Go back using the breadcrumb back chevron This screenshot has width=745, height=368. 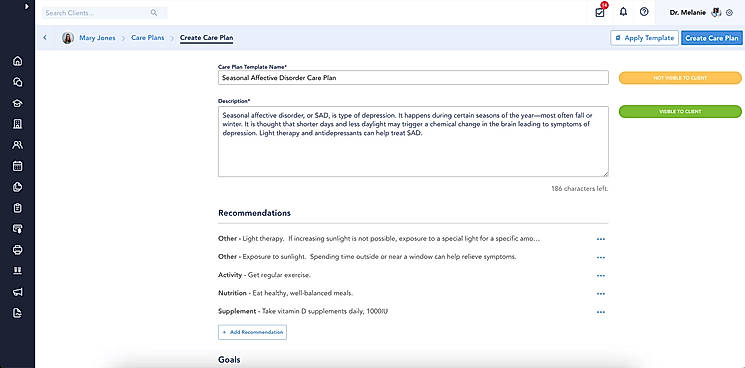point(45,38)
